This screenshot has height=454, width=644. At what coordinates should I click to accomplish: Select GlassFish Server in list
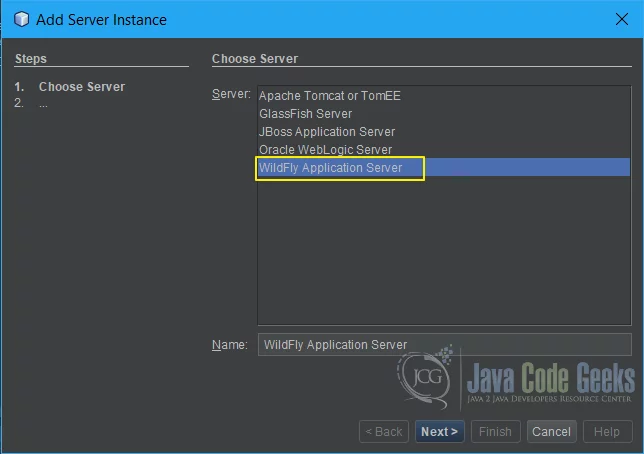click(444, 114)
